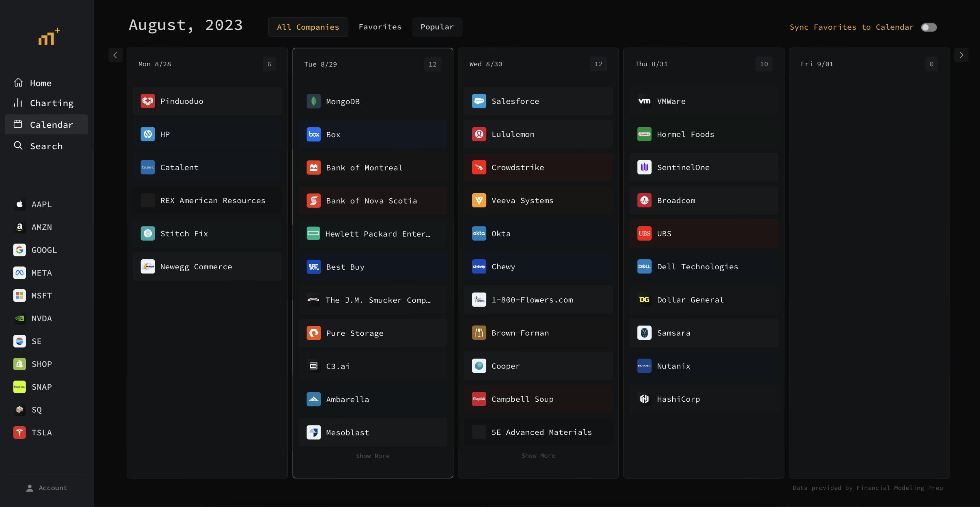Image resolution: width=980 pixels, height=507 pixels.
Task: Show More under Wed 8/30
Action: (x=538, y=456)
